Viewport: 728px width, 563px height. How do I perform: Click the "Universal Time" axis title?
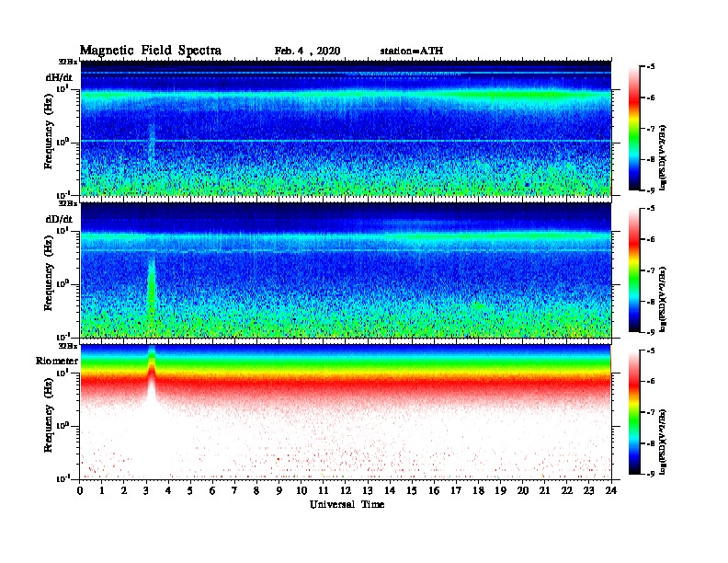click(347, 504)
